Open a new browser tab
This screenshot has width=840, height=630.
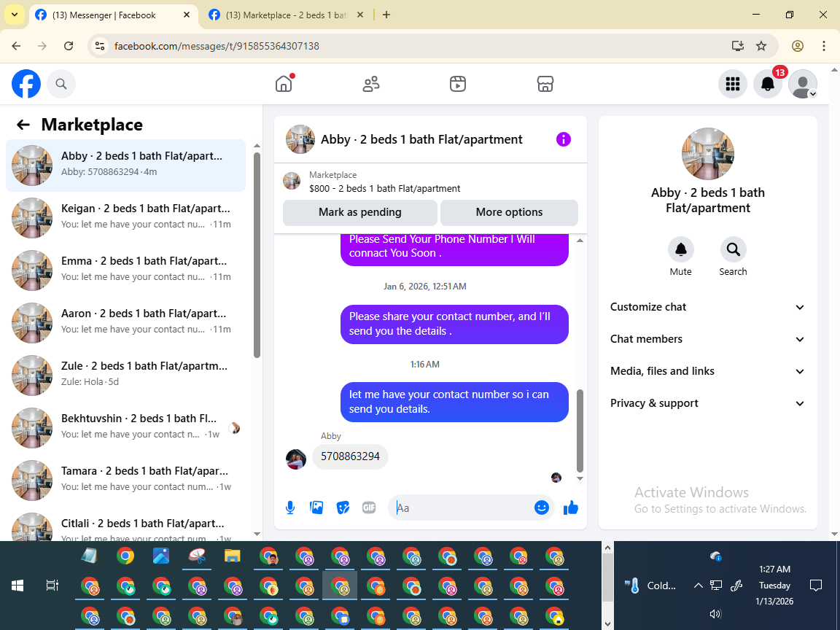click(x=386, y=15)
